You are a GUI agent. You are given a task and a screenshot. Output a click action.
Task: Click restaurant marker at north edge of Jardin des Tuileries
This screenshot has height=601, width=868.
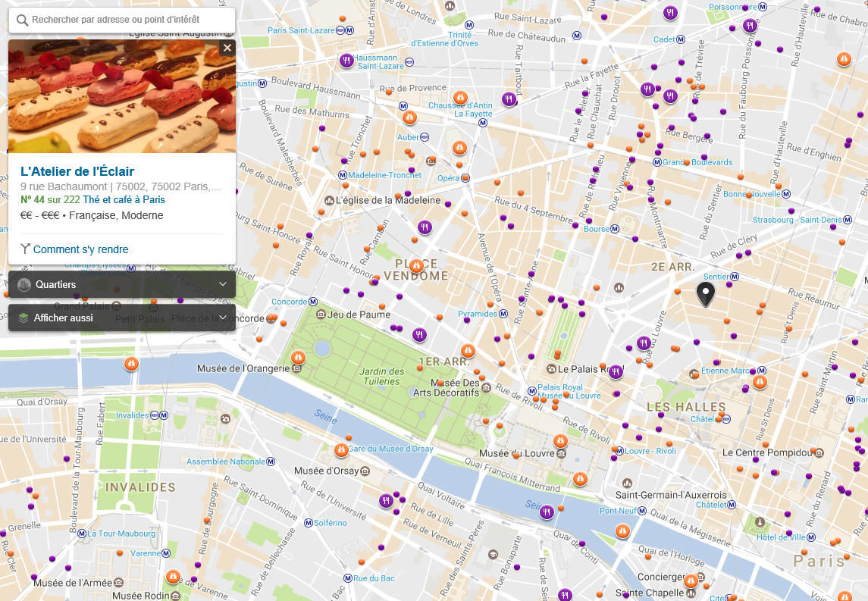tap(420, 335)
